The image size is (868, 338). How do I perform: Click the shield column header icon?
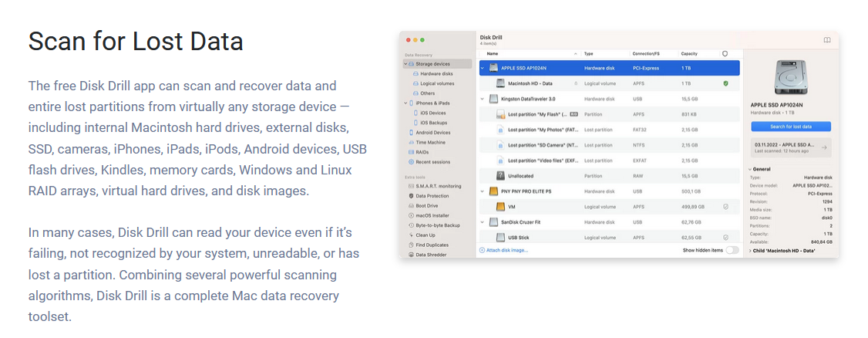725,54
